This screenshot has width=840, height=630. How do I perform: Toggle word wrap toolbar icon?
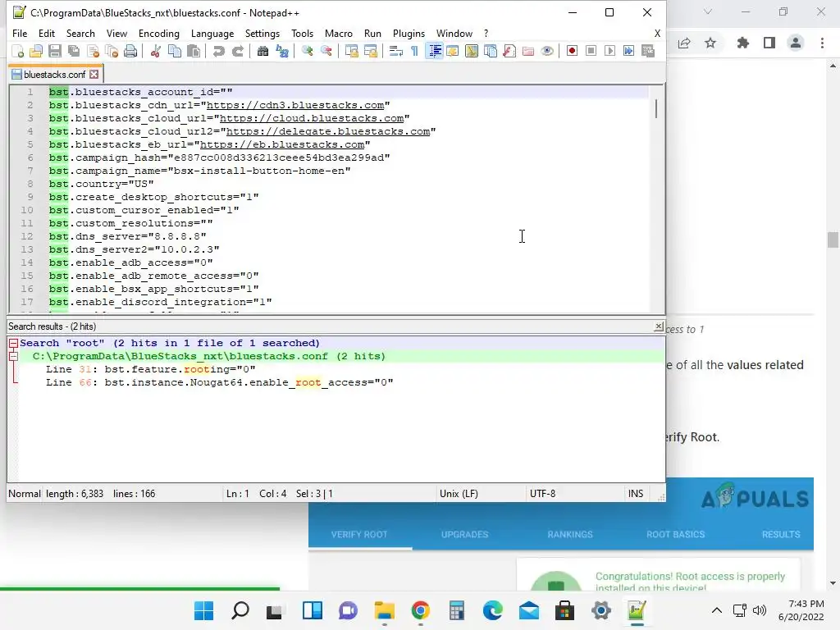[396, 51]
